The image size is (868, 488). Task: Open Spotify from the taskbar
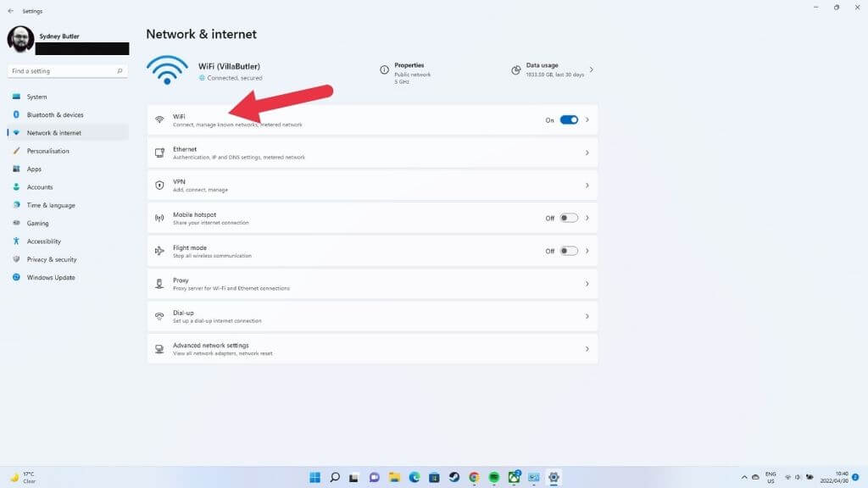click(x=494, y=477)
